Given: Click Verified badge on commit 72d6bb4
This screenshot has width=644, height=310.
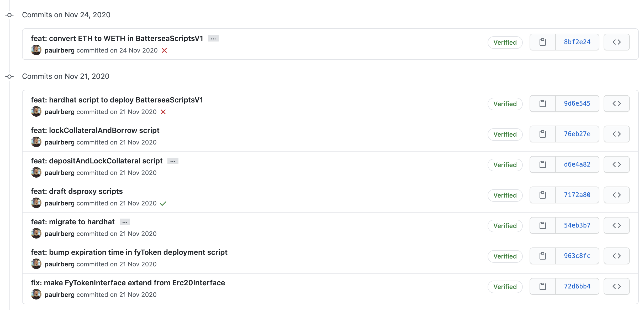Looking at the screenshot, I should 505,287.
